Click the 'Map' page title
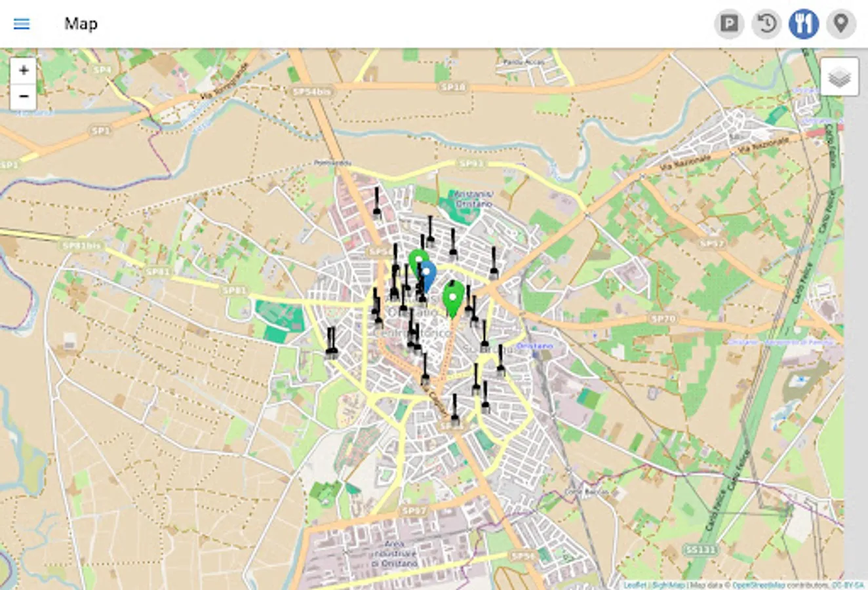 81,24
